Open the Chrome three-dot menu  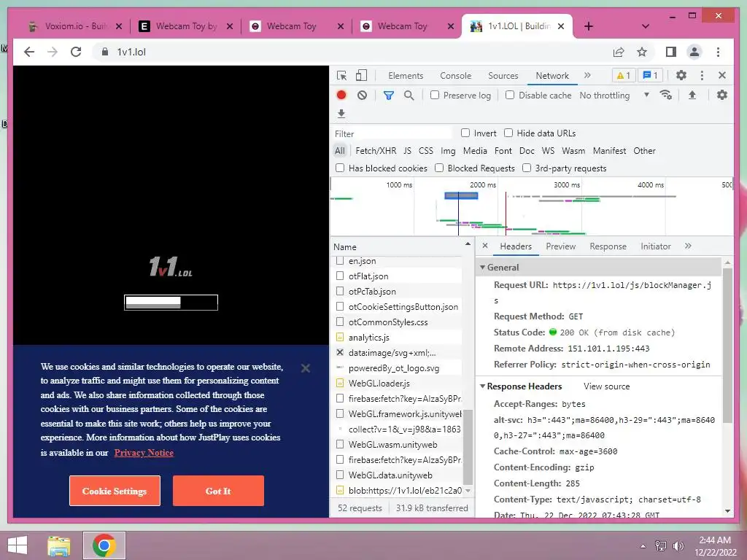pyautogui.click(x=718, y=52)
